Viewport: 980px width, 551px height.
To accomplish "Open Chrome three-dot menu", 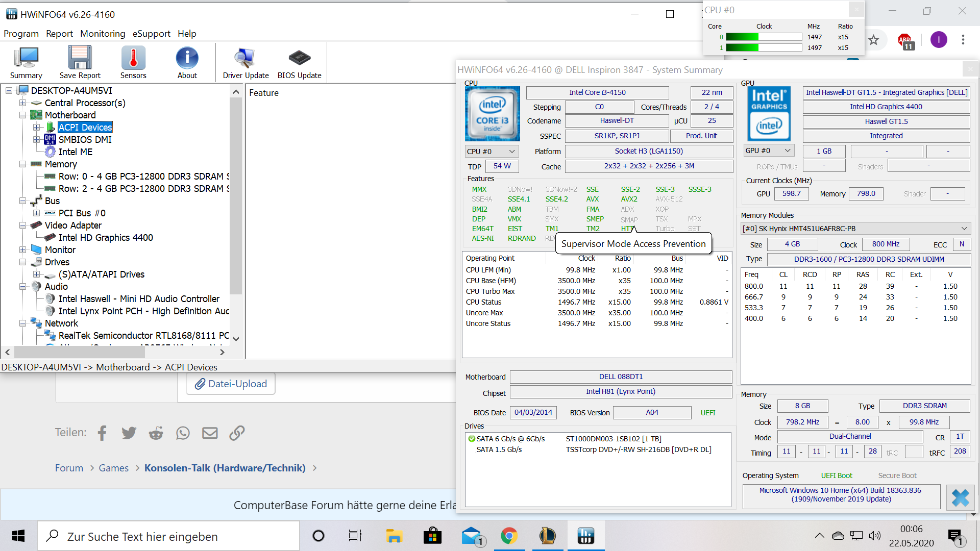I will tap(963, 40).
